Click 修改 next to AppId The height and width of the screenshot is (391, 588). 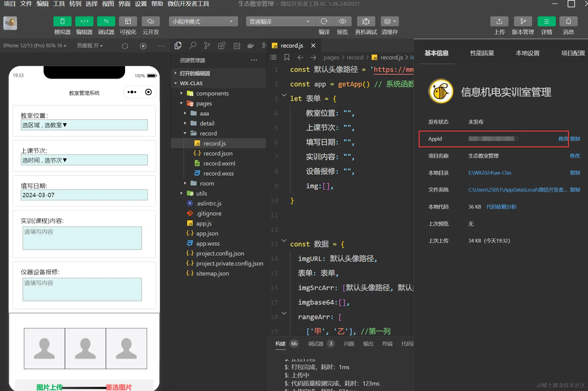[563, 139]
